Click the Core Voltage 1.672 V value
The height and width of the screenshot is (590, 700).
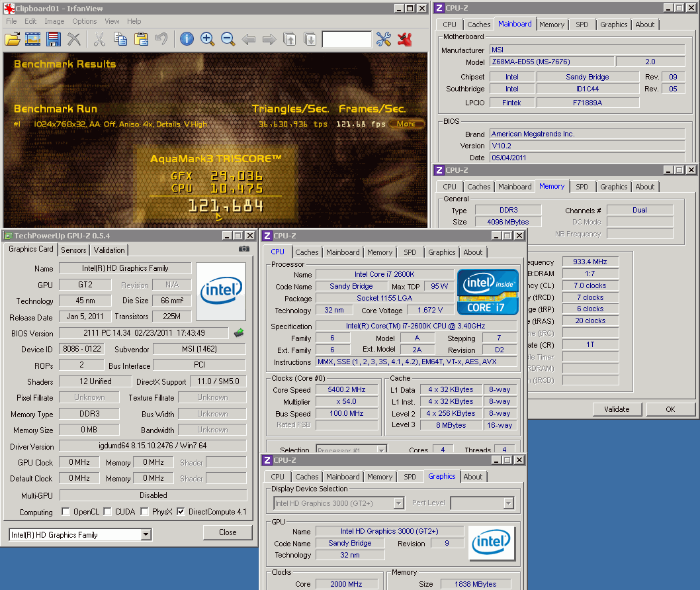(x=430, y=310)
